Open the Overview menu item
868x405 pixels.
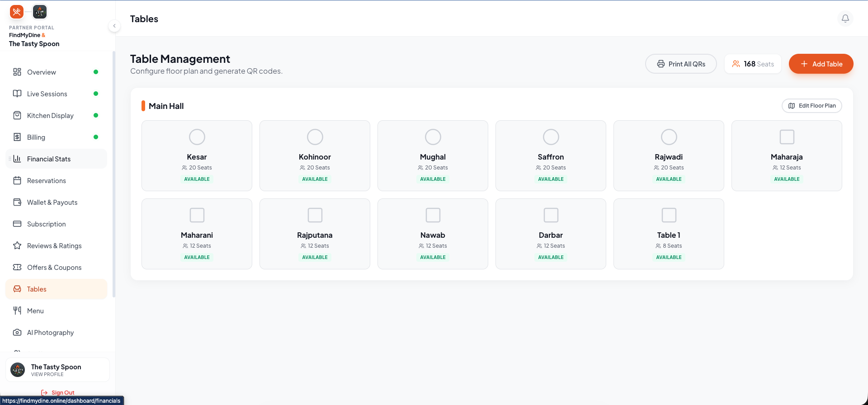pos(56,72)
